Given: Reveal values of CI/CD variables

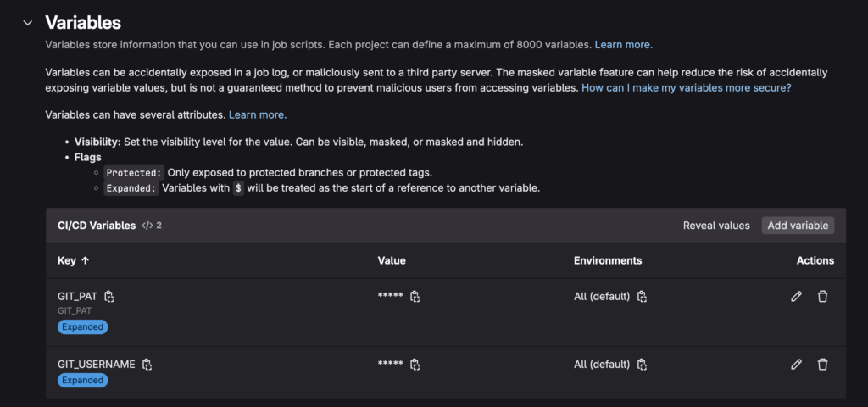Looking at the screenshot, I should click(716, 226).
